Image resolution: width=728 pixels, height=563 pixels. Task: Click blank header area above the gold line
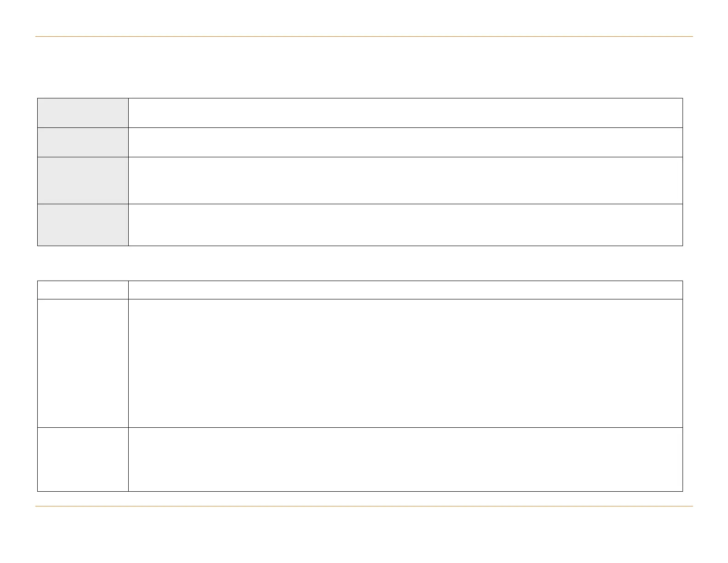[x=364, y=18]
